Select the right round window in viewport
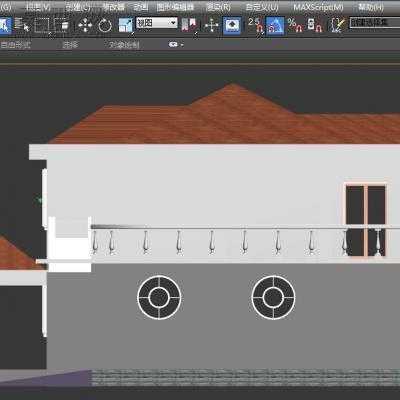Viewport: 400px width, 400px height. coord(273,297)
